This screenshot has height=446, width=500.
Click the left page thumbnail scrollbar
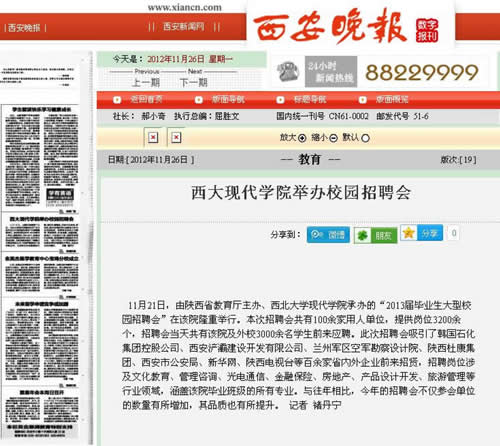click(90, 248)
